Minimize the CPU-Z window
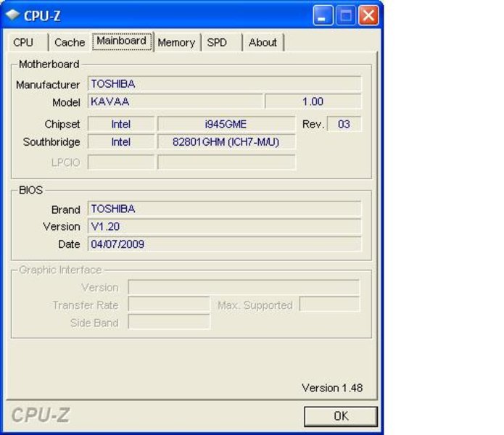The height and width of the screenshot is (435, 504). click(x=323, y=15)
